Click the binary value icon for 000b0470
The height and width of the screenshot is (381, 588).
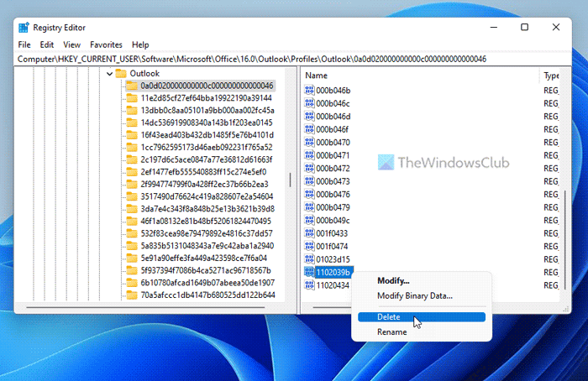309,142
